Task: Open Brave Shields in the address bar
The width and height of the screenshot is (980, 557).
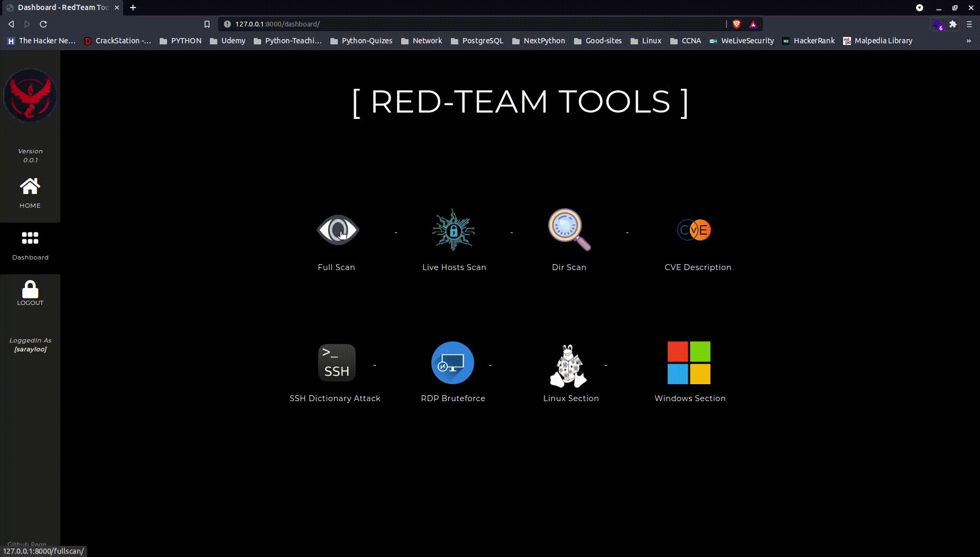Action: click(737, 24)
